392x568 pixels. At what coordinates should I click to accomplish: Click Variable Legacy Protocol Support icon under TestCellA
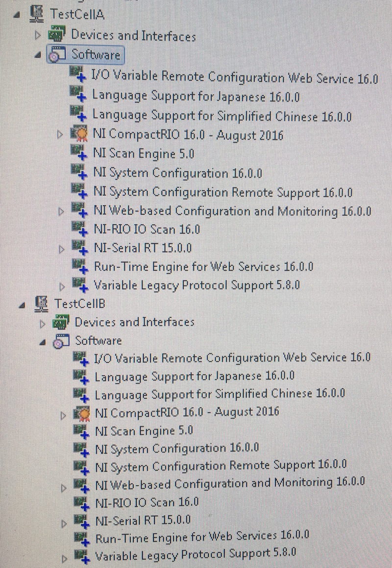click(x=80, y=285)
